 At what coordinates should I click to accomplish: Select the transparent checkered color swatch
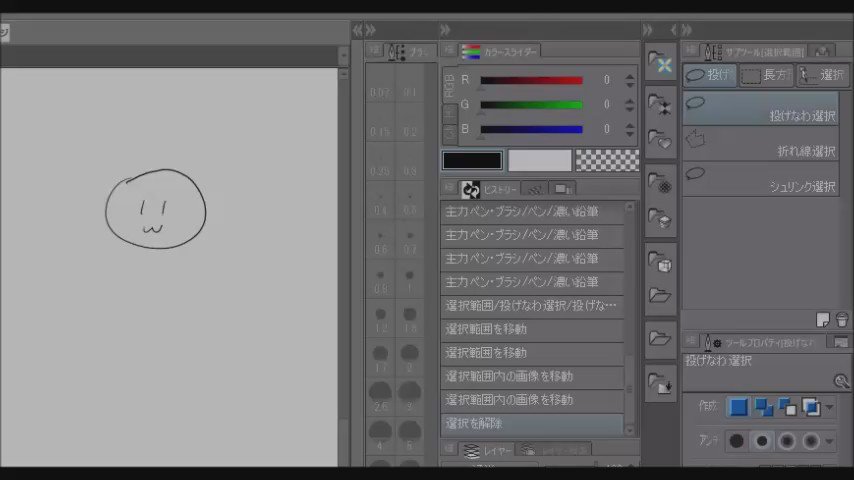click(x=607, y=160)
